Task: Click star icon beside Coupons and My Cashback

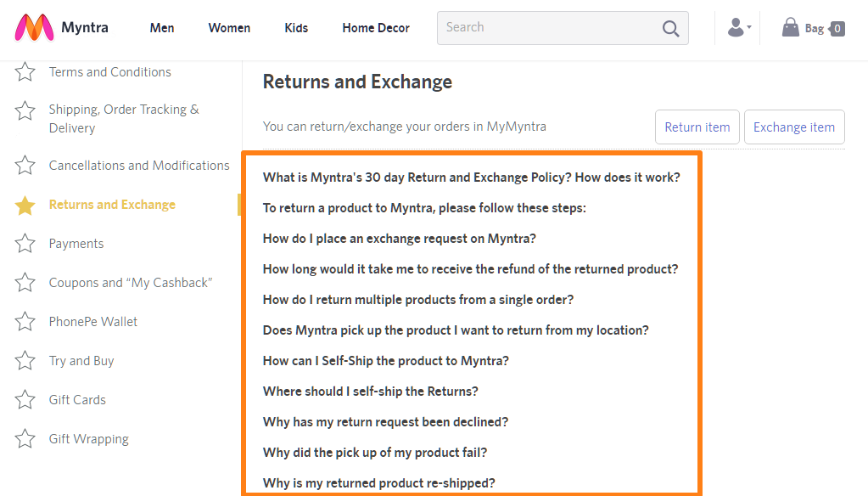Action: tap(25, 283)
